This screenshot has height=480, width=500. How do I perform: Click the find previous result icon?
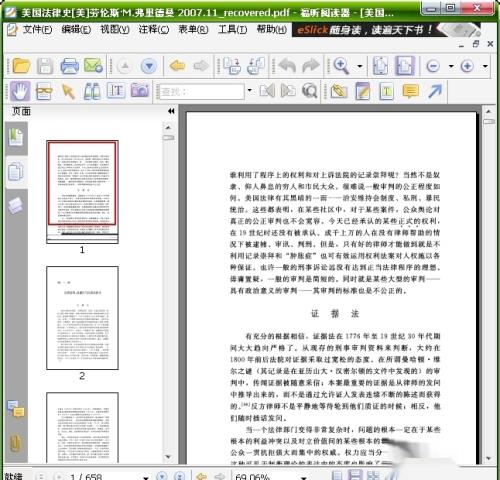(x=267, y=91)
